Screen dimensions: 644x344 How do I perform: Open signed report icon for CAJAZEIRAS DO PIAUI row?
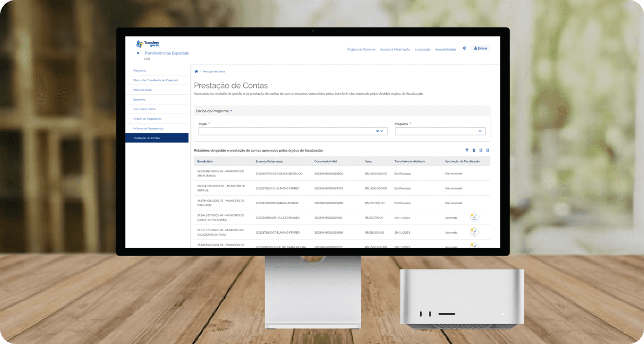(474, 232)
